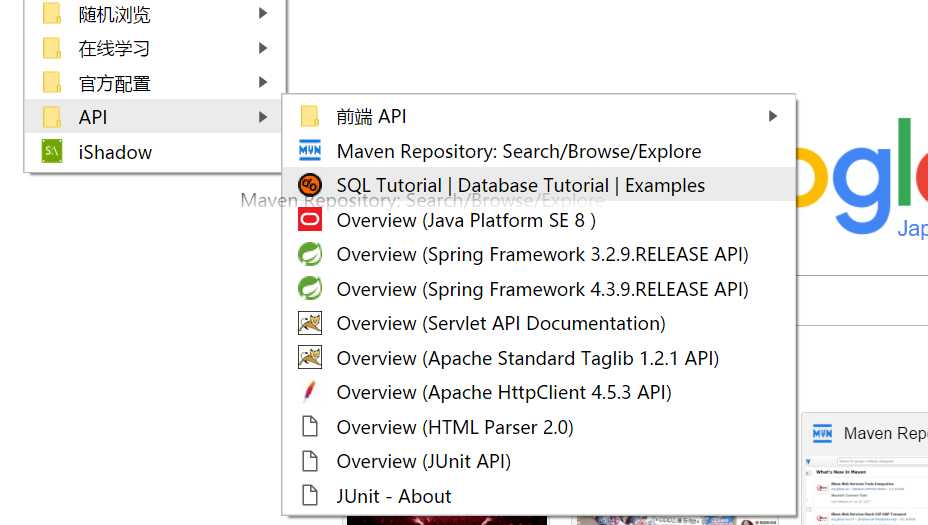Expand the API folder submenu arrow
Image resolution: width=928 pixels, height=525 pixels.
[263, 117]
